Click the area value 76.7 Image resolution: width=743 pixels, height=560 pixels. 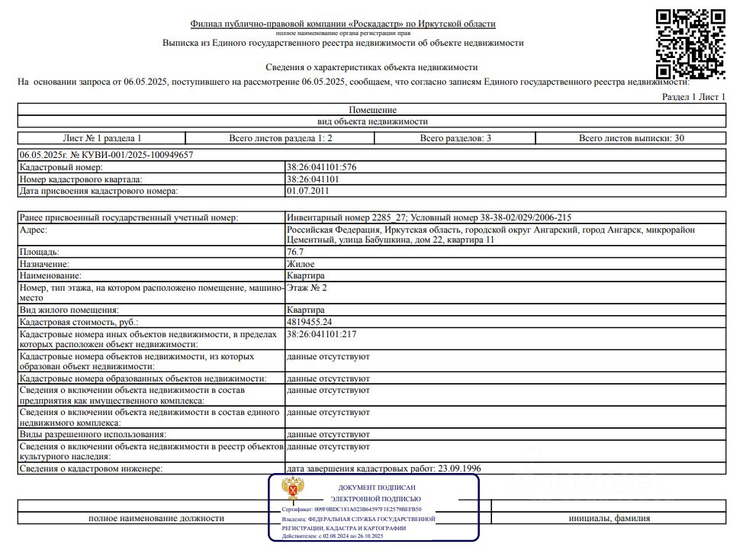point(294,252)
